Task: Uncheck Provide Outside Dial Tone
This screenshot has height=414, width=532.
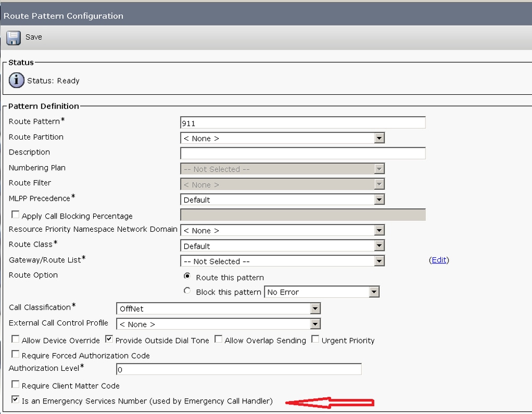Action: click(109, 339)
